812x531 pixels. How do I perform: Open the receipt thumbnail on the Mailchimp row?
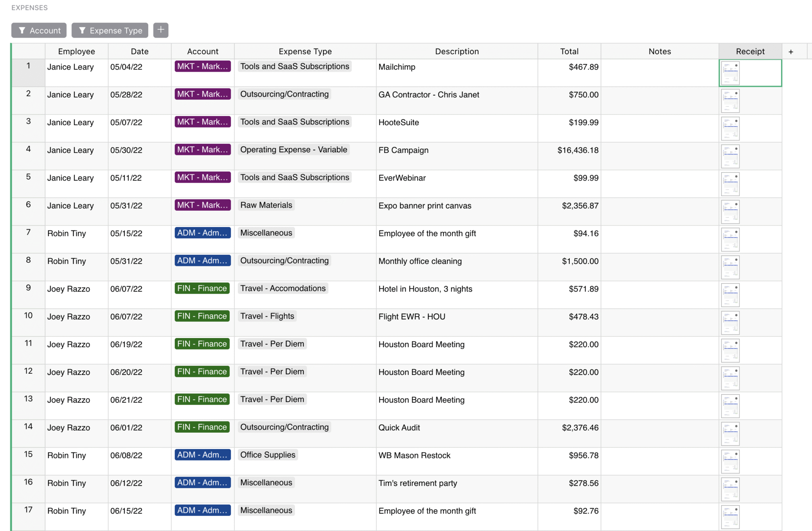coord(730,73)
